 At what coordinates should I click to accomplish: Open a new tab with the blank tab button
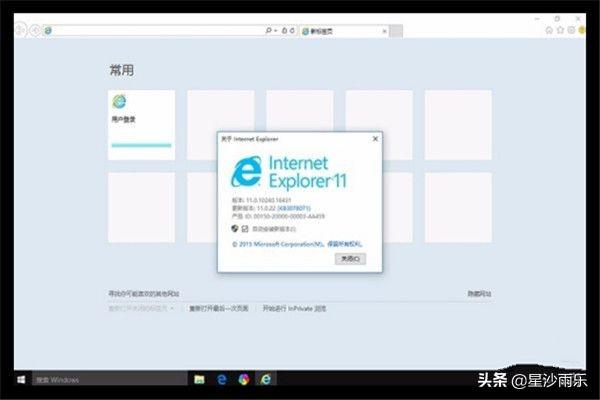396,31
